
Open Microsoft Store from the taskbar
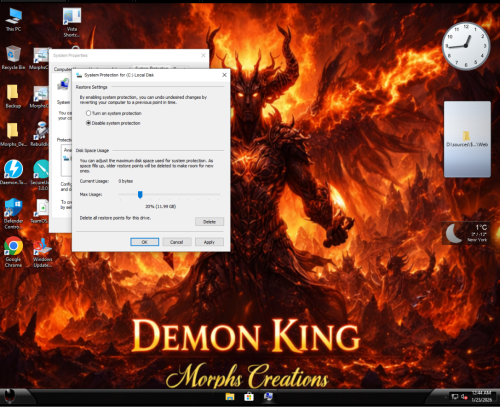[249, 397]
